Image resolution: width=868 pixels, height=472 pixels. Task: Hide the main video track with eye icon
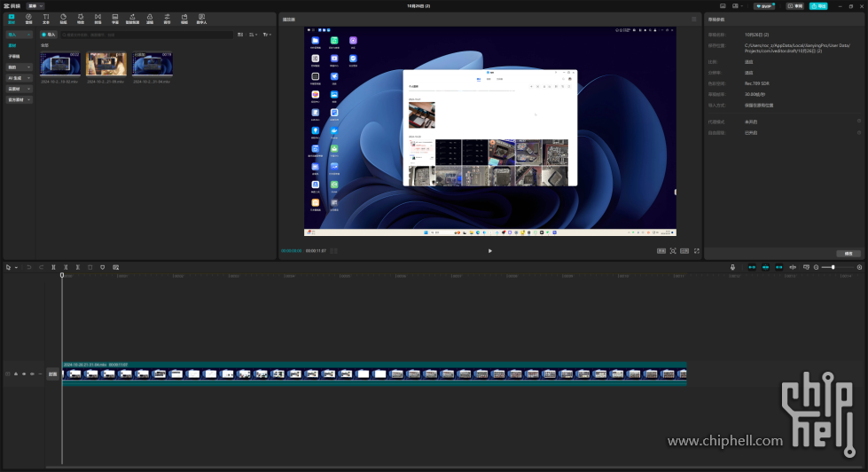(24, 374)
